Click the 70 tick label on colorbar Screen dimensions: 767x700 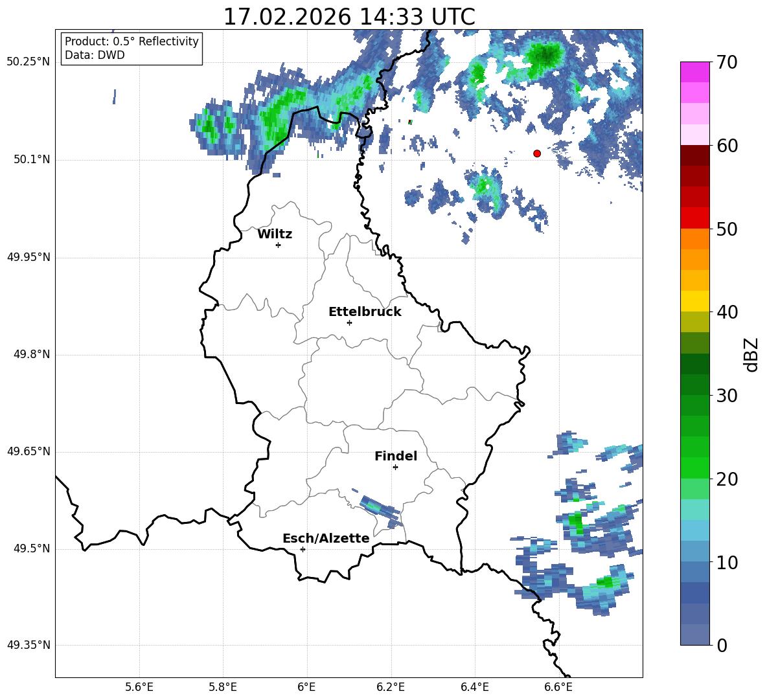click(x=727, y=62)
